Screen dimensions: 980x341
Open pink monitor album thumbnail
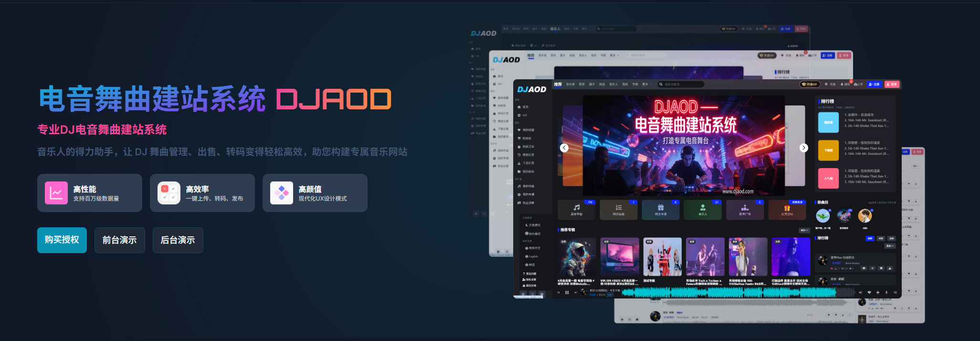click(x=620, y=257)
